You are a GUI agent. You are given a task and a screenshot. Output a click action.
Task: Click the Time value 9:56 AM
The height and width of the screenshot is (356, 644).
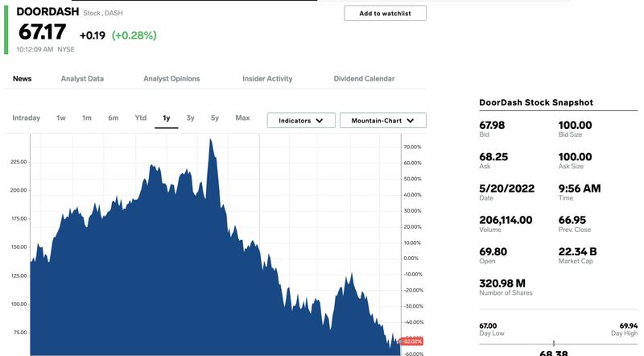tap(580, 188)
